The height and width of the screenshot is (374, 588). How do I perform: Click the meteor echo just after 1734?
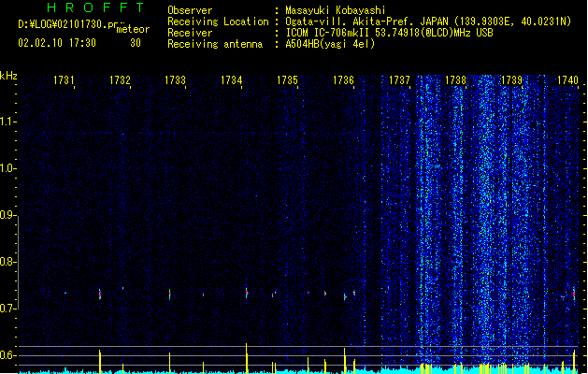pos(247,293)
